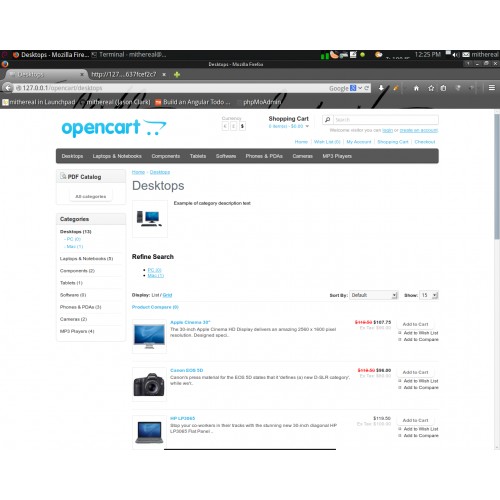
Task: Open the Apple Cinema 30" product title
Action: [190, 322]
